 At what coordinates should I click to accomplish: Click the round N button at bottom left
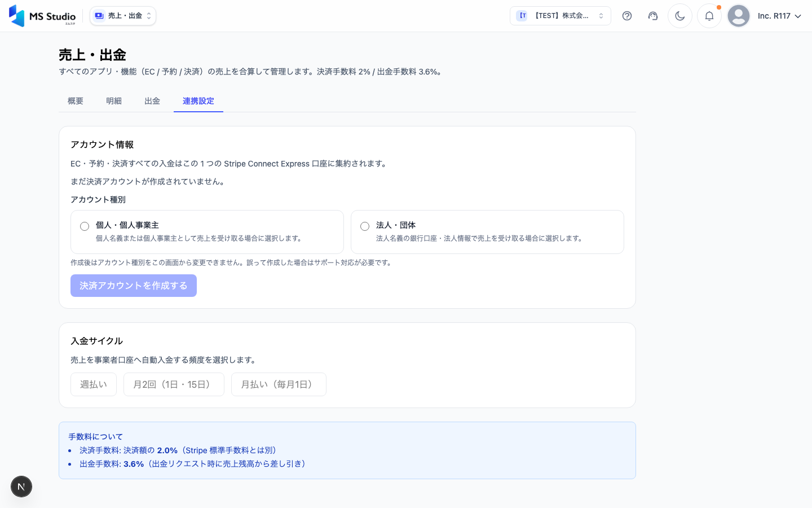coord(21,487)
